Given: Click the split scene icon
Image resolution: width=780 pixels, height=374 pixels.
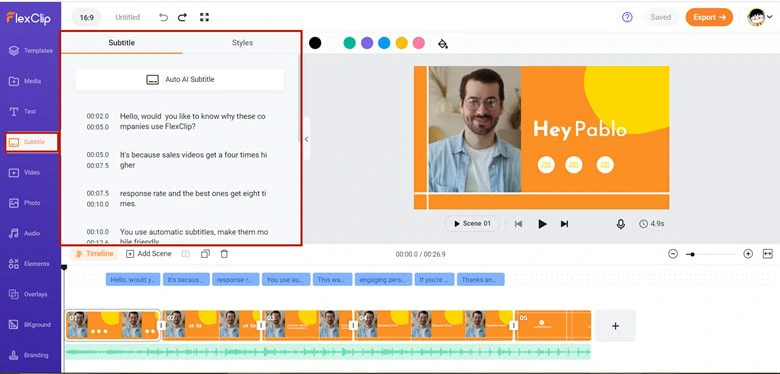Looking at the screenshot, I should (x=186, y=254).
